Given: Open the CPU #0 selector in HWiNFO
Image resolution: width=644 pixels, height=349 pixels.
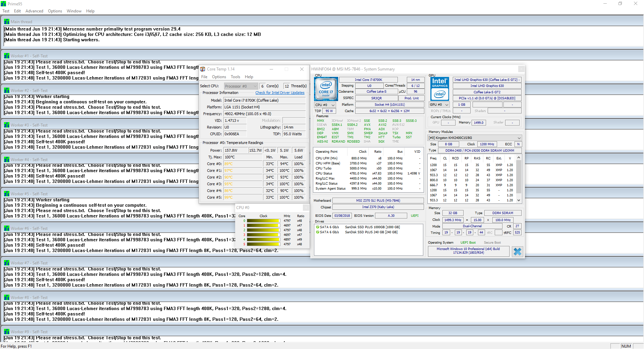Looking at the screenshot, I should coord(325,105).
